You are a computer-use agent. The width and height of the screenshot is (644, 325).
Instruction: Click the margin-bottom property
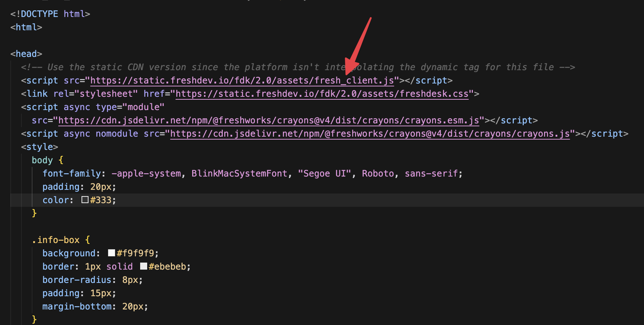tap(77, 307)
